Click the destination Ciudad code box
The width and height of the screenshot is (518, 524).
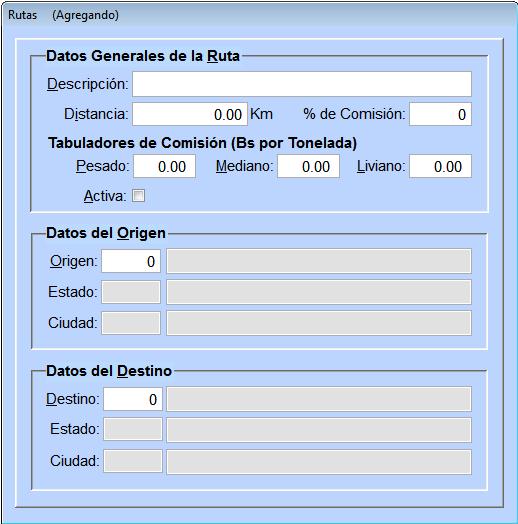(133, 461)
